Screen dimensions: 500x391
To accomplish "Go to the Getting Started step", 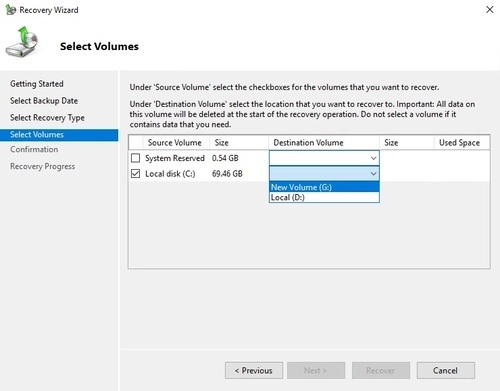I will coord(37,84).
